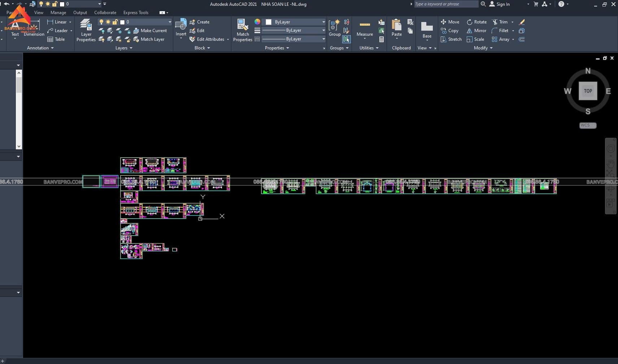Open the Manage ribbon tab
Screen dimensions: 618x364
(58, 13)
